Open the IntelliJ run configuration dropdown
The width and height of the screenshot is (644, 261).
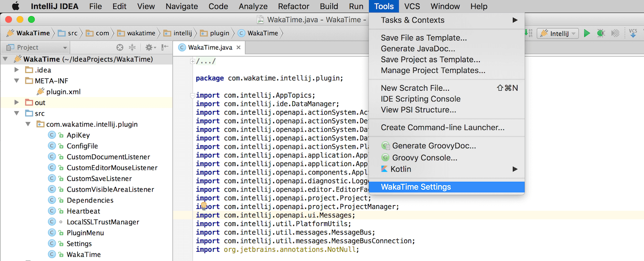click(x=558, y=33)
